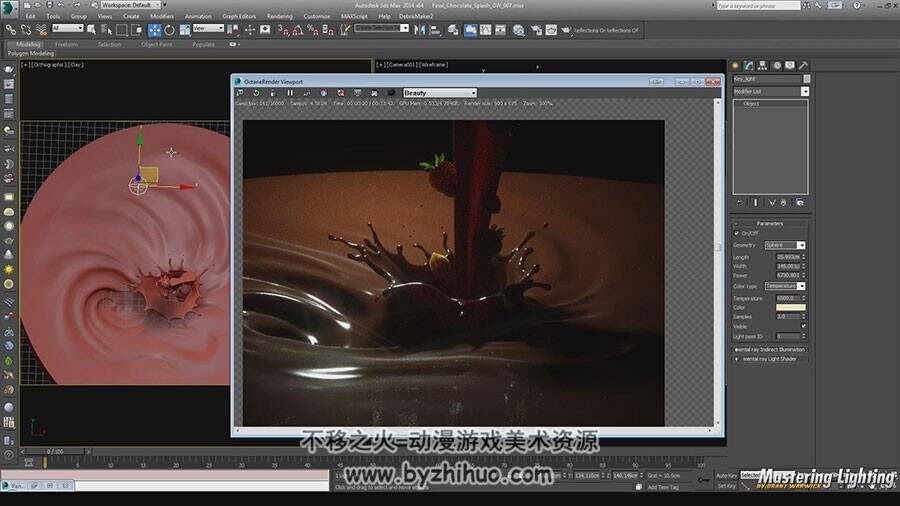Click Mirror tool icon
This screenshot has height=506, width=900.
click(420, 30)
